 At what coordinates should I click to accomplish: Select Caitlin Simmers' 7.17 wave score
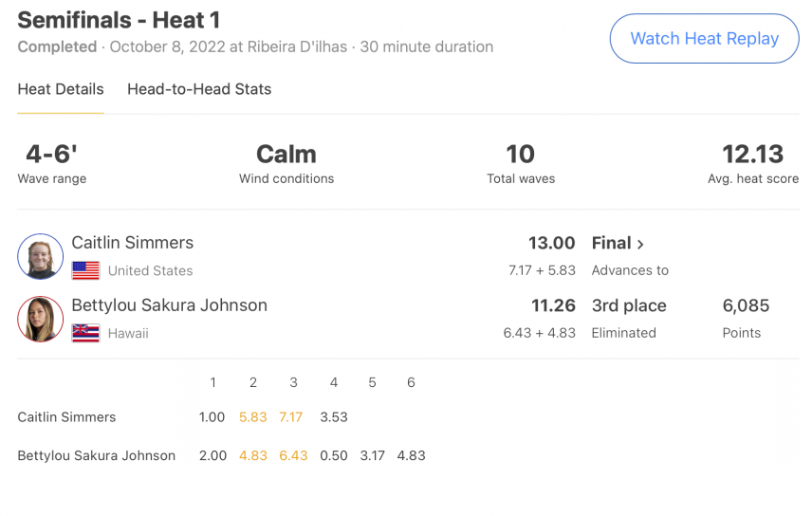(290, 417)
